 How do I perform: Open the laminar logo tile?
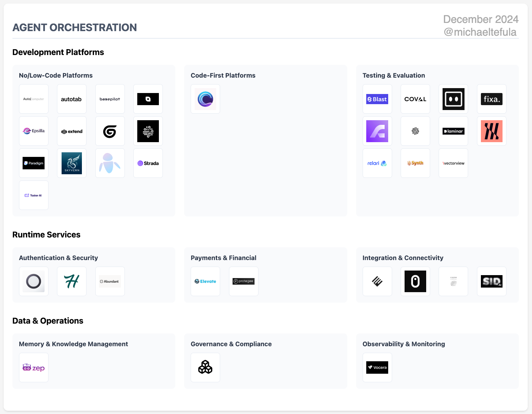tap(453, 131)
